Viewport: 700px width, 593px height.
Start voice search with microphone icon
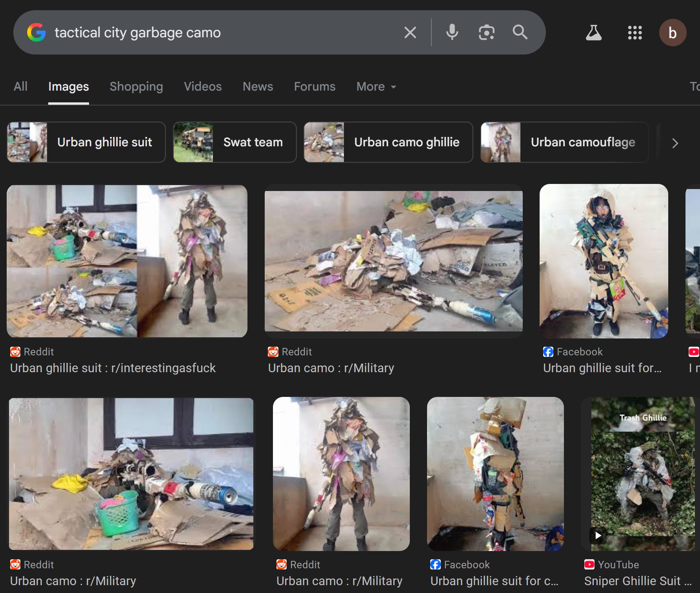(452, 32)
